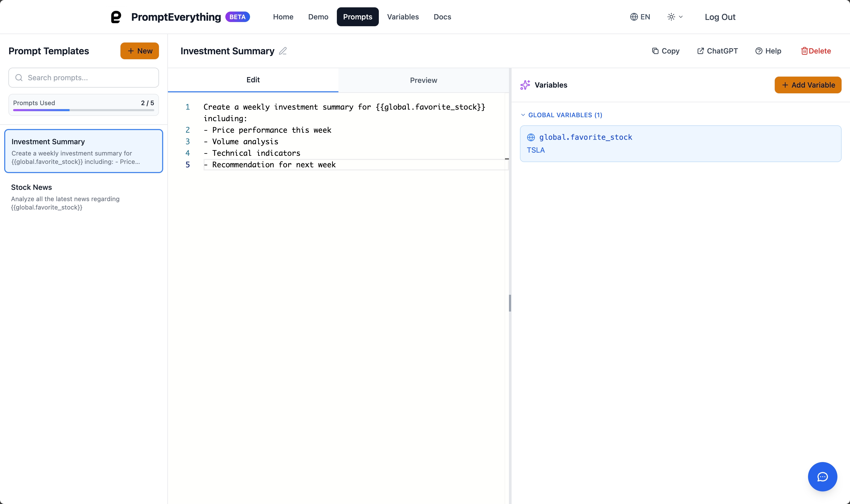This screenshot has width=850, height=504.
Task: Click the globe icon next to global.favorite_stock
Action: [x=531, y=137]
